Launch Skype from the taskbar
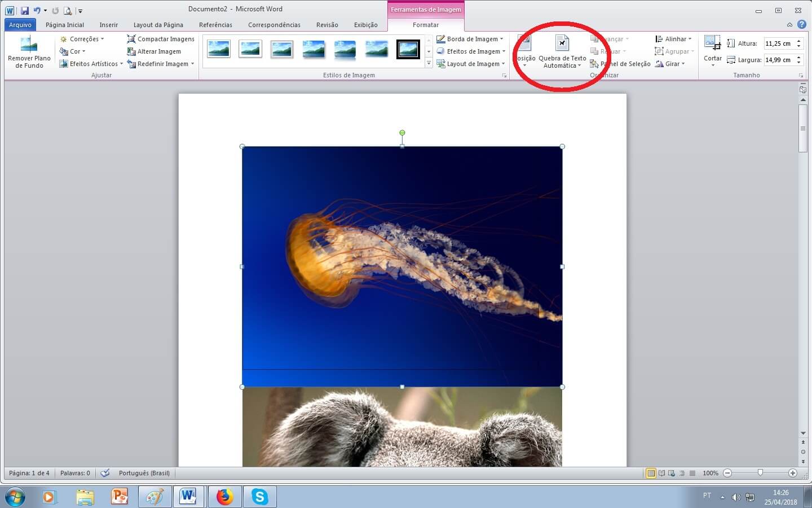The image size is (812, 508). [259, 497]
